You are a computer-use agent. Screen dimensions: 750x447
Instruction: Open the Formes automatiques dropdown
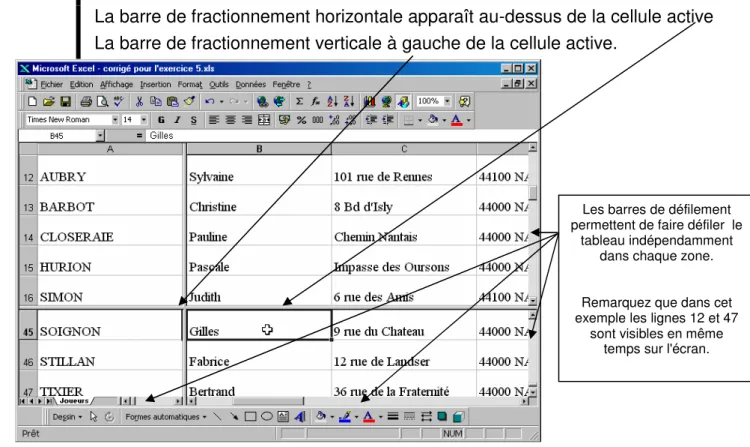point(165,417)
